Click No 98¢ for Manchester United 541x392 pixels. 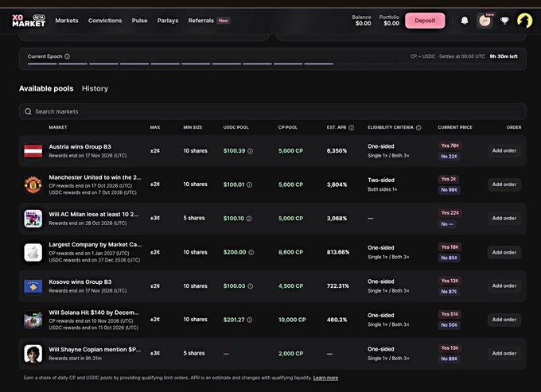(x=449, y=190)
